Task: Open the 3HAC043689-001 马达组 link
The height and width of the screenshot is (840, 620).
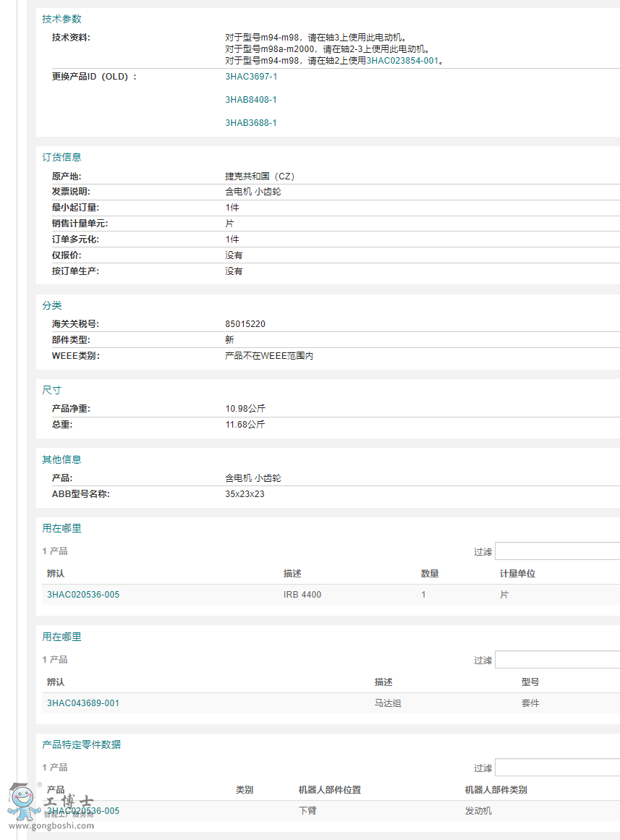Action: point(83,703)
